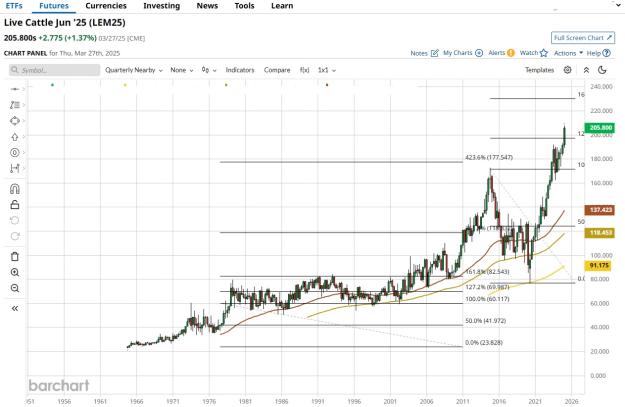Select the Fibonacci drawing tool

[15, 105]
